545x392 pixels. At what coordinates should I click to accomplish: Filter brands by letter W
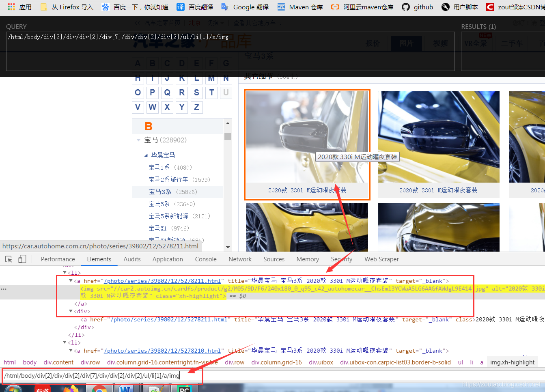pos(152,107)
